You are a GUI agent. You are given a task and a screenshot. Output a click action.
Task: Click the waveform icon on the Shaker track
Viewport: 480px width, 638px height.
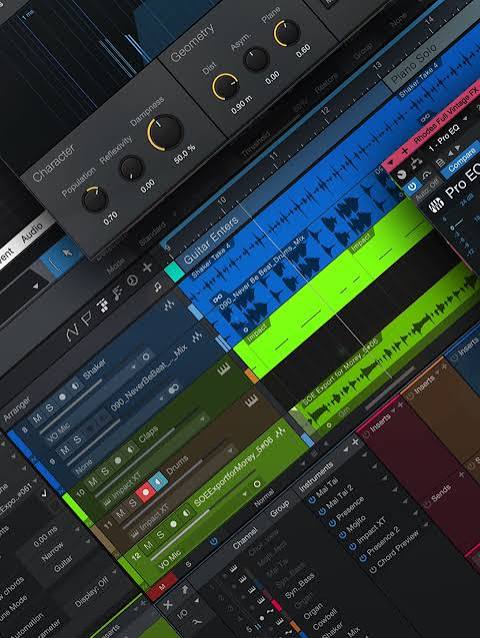pos(168,304)
